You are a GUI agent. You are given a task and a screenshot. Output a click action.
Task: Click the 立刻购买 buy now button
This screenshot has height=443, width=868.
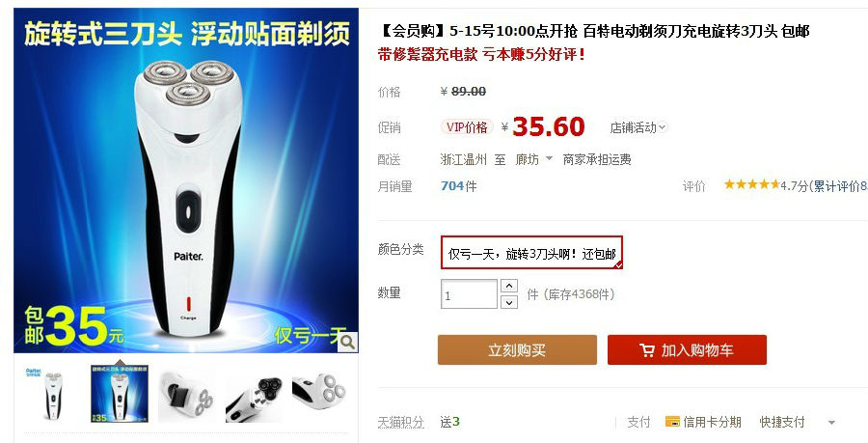click(x=517, y=350)
